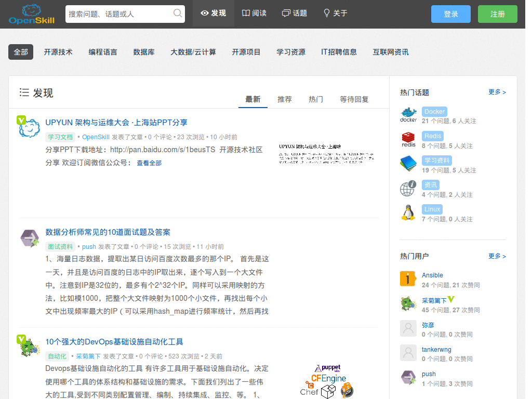
Task: Click the 学习文档 tag
Action: click(x=60, y=137)
